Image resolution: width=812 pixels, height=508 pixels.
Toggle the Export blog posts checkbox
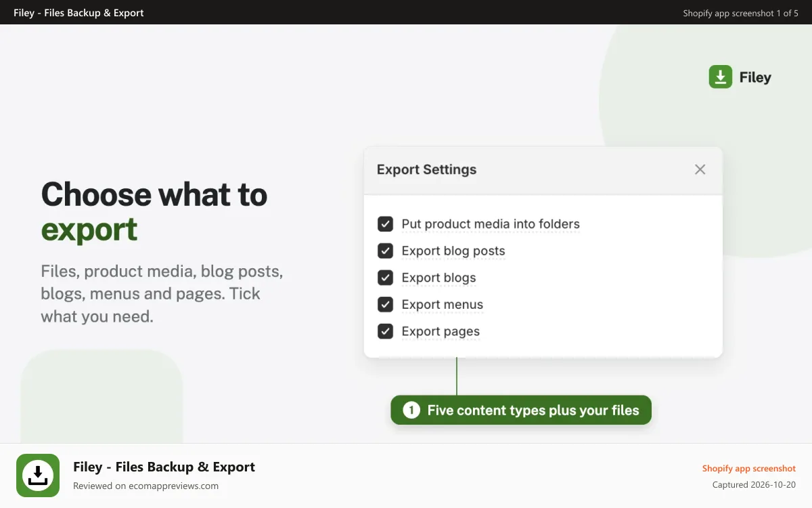tap(385, 251)
